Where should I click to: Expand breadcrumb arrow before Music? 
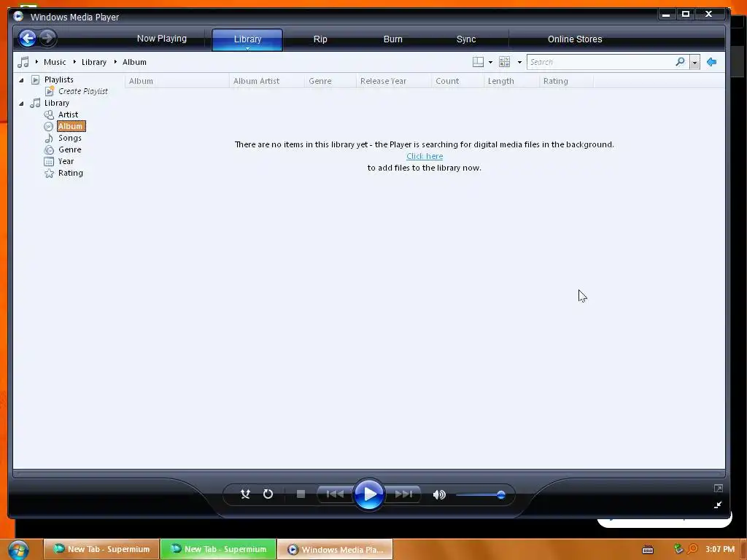point(36,62)
